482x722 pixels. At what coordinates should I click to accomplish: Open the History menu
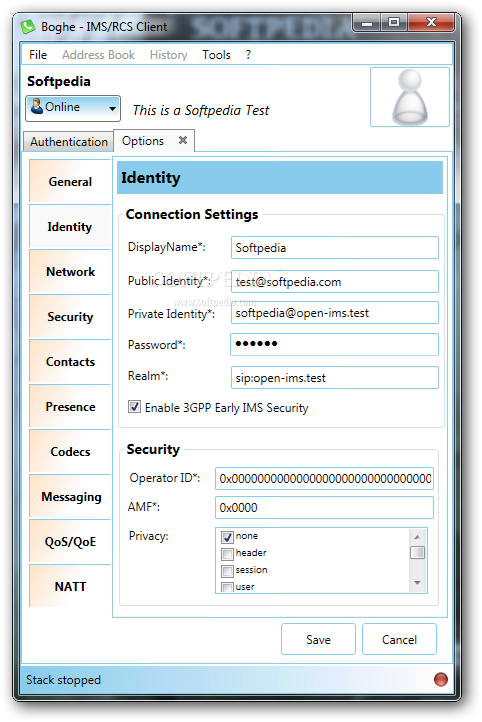[x=168, y=55]
